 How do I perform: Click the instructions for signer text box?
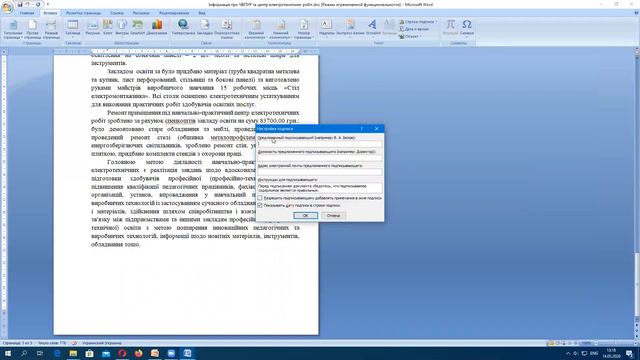coord(320,188)
